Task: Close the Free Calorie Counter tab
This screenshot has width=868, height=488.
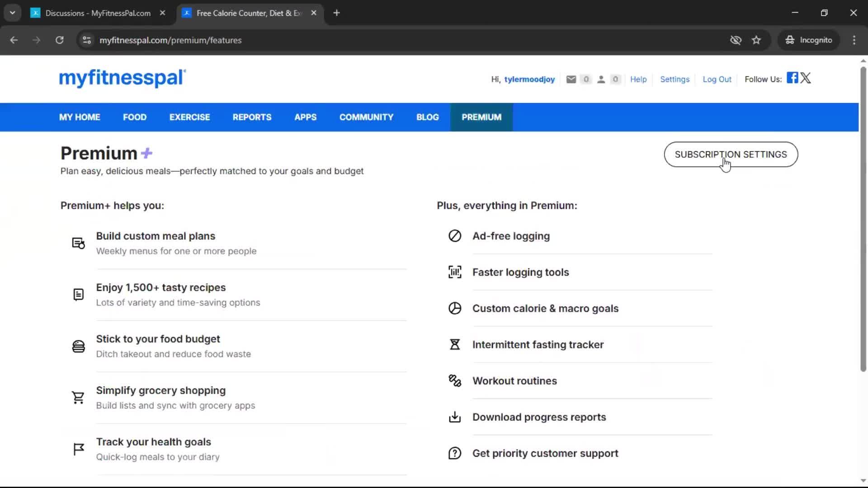Action: click(x=314, y=13)
